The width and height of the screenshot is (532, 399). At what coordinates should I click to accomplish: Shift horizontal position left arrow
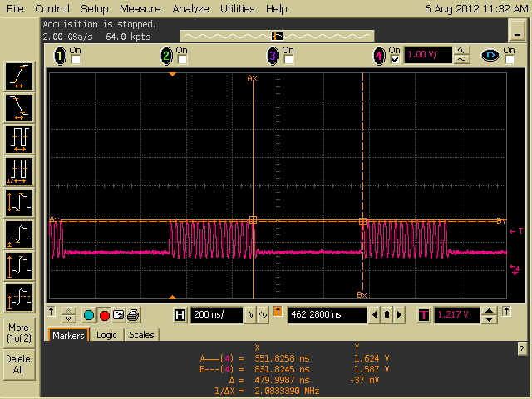click(x=375, y=315)
